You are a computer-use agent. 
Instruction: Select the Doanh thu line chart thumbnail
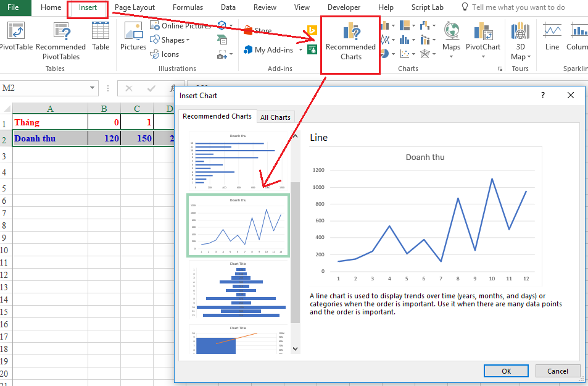pyautogui.click(x=238, y=224)
